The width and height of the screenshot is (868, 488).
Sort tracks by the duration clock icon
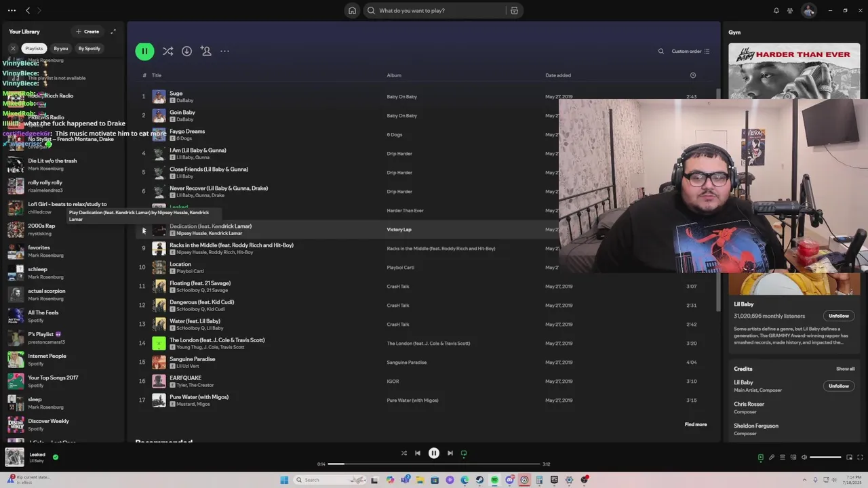(x=692, y=75)
